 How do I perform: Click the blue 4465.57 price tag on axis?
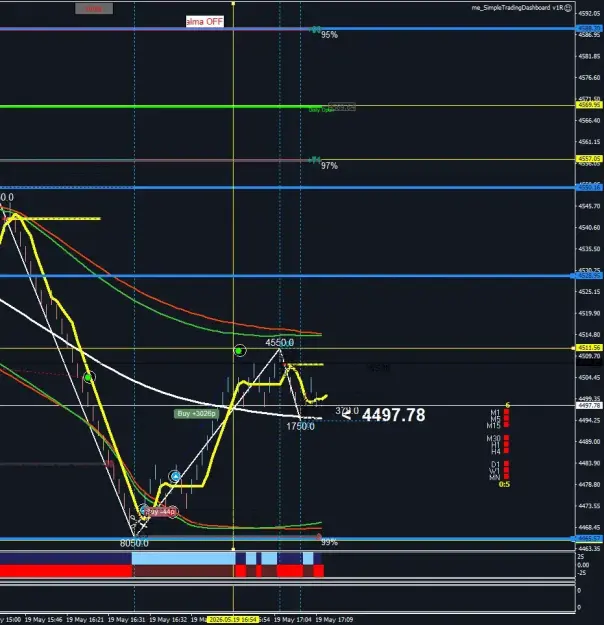click(589, 539)
